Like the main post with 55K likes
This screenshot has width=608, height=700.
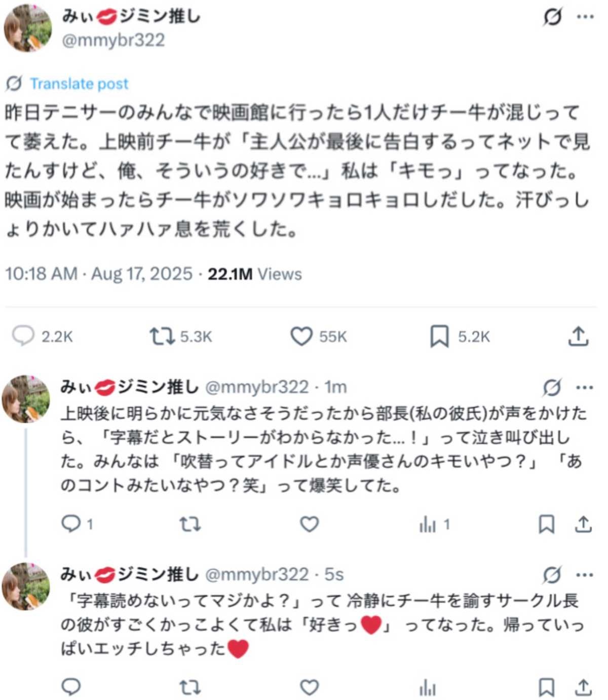tap(301, 336)
